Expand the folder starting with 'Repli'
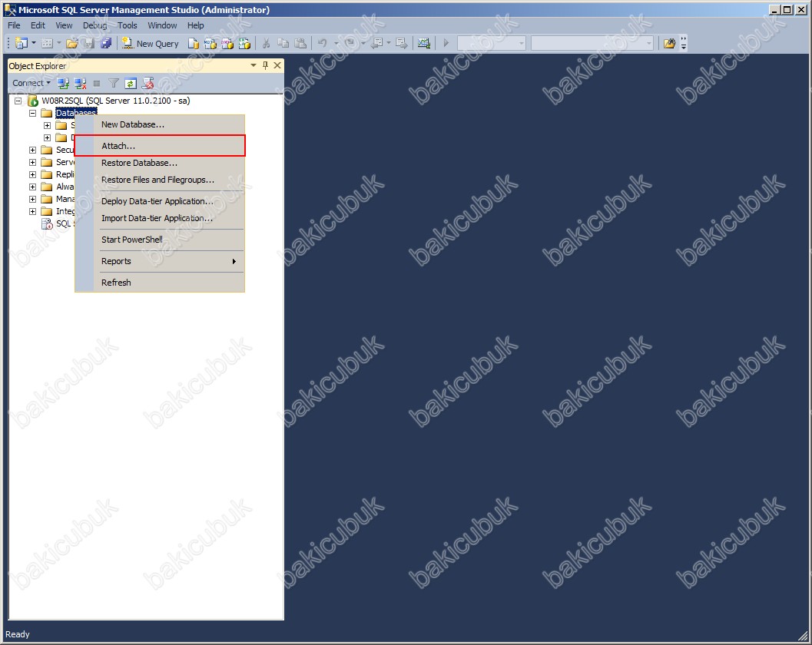This screenshot has height=645, width=812. (32, 174)
